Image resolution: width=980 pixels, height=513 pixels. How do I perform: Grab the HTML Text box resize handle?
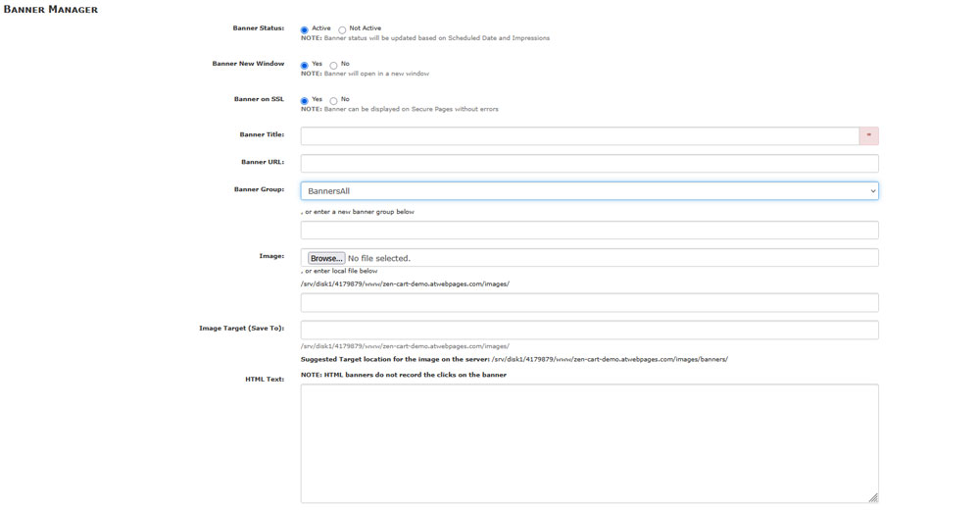pyautogui.click(x=872, y=497)
